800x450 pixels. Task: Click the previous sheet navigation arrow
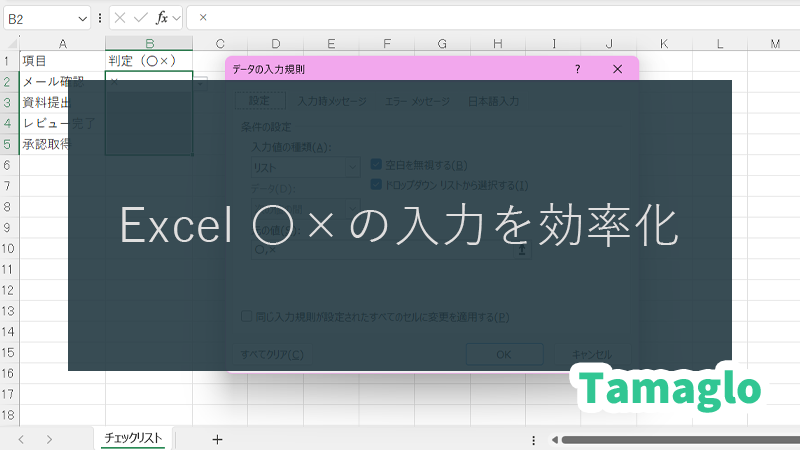click(x=21, y=439)
